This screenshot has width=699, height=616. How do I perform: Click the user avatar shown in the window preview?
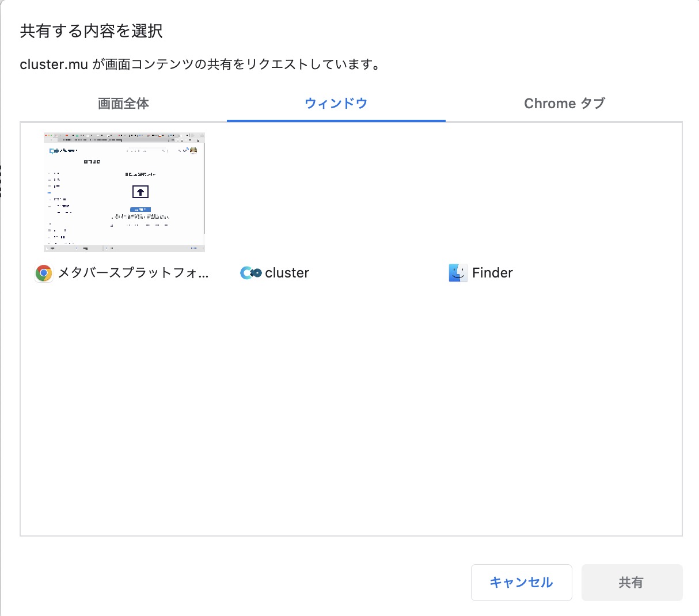pyautogui.click(x=193, y=151)
